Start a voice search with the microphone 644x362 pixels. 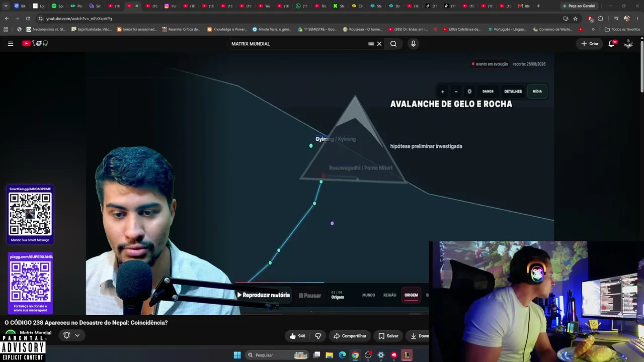pyautogui.click(x=413, y=44)
